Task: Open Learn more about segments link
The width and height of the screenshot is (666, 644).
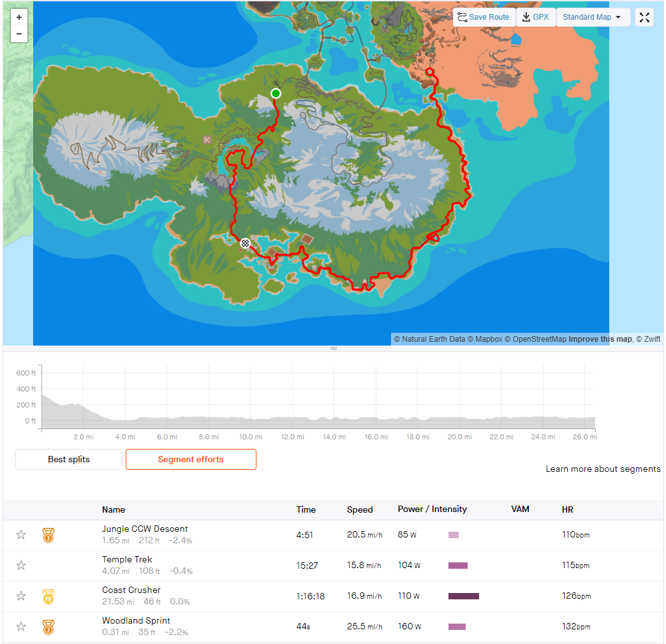Action: coord(603,469)
